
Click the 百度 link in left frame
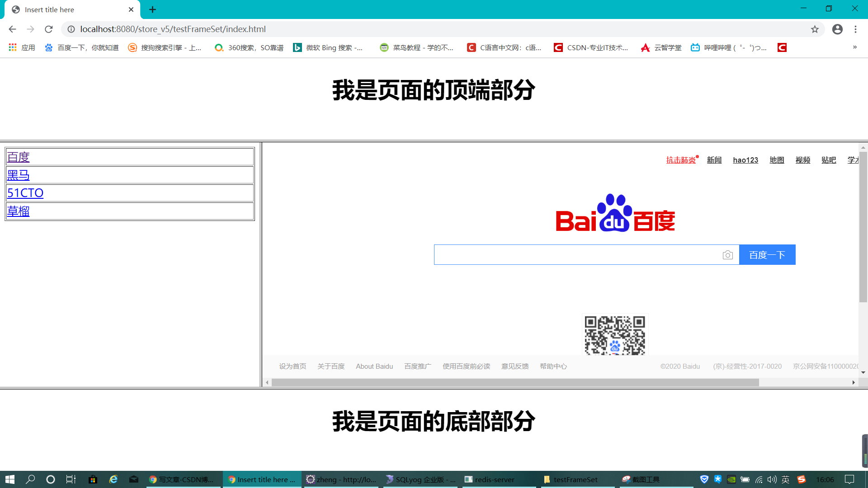coord(19,157)
